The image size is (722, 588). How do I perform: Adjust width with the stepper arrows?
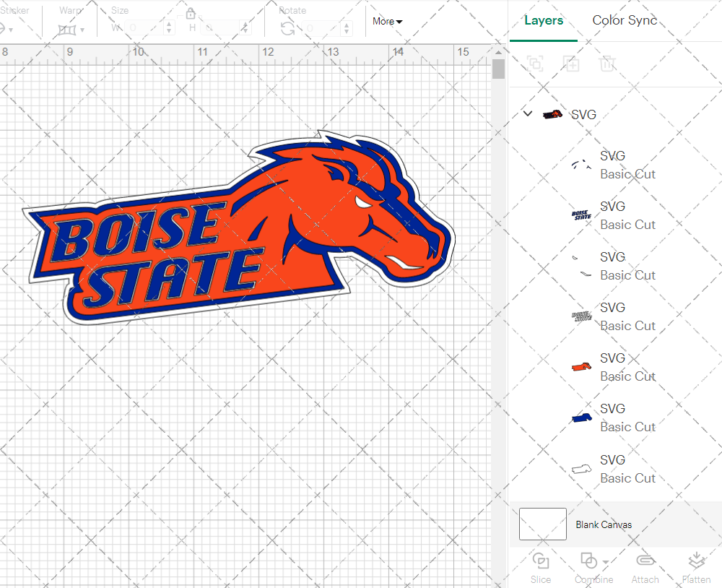169,27
